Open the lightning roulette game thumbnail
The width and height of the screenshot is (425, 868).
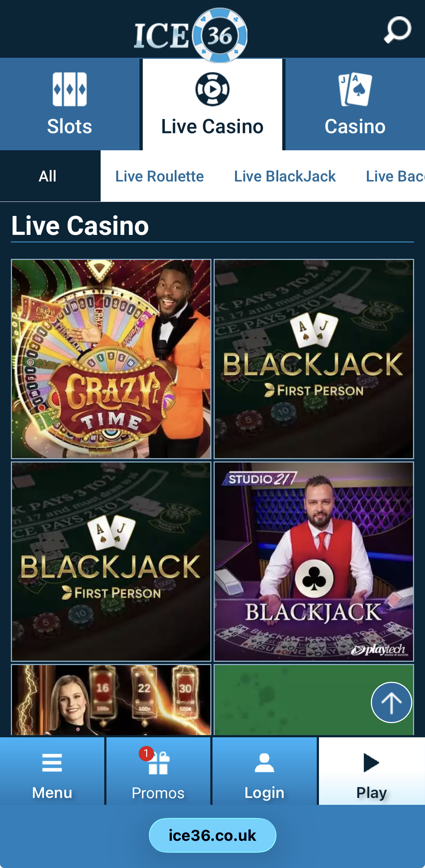111,700
